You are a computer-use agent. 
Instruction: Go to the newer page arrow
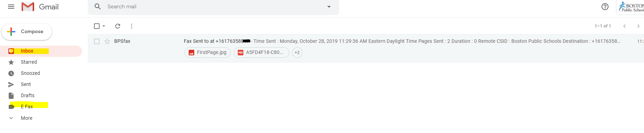625,26
